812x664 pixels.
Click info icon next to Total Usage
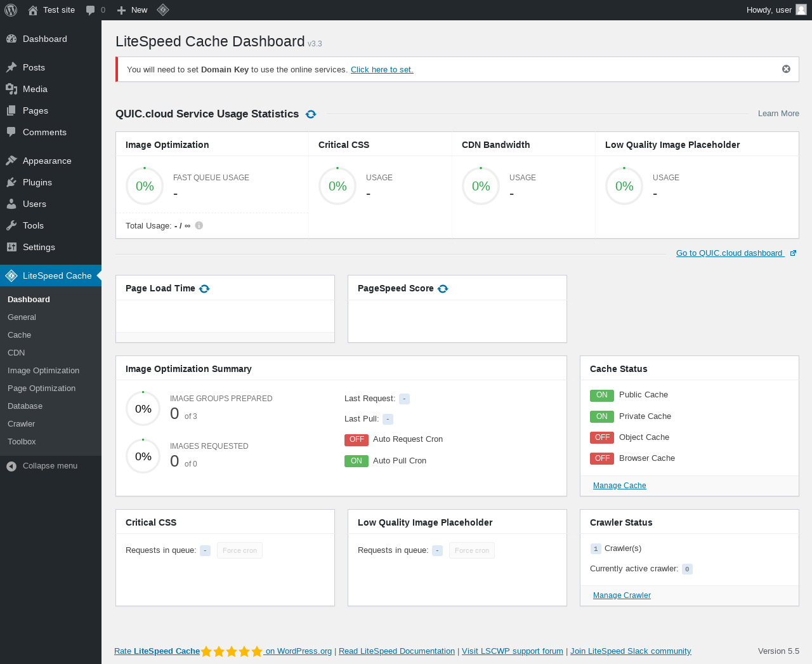[199, 225]
